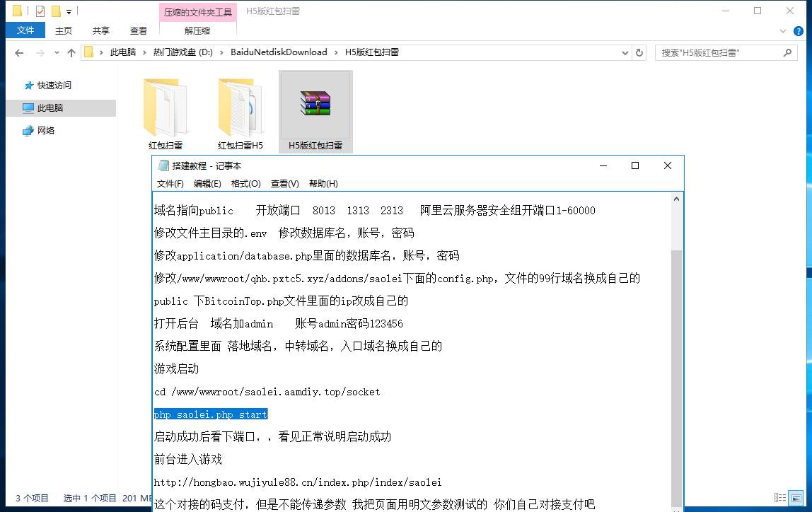Refresh the current folder view
The height and width of the screenshot is (512, 812).
pyautogui.click(x=639, y=52)
